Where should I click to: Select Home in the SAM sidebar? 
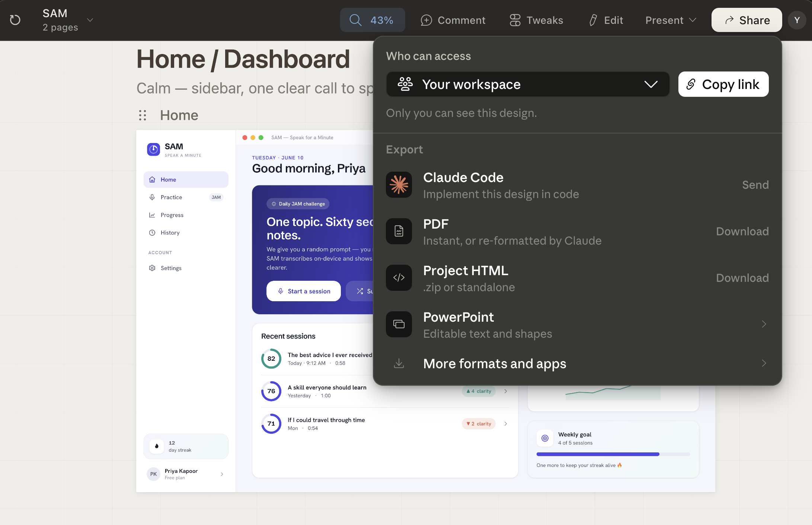tap(186, 179)
